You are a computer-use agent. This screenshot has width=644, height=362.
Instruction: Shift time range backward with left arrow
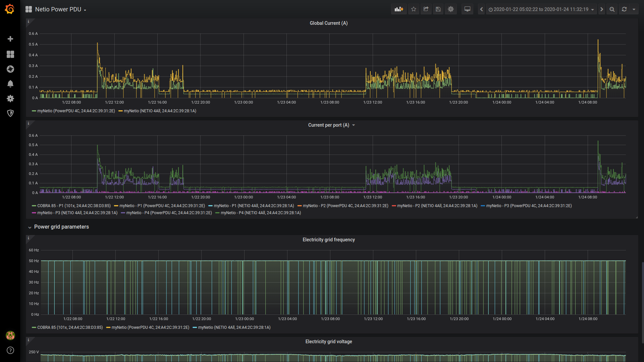[482, 9]
